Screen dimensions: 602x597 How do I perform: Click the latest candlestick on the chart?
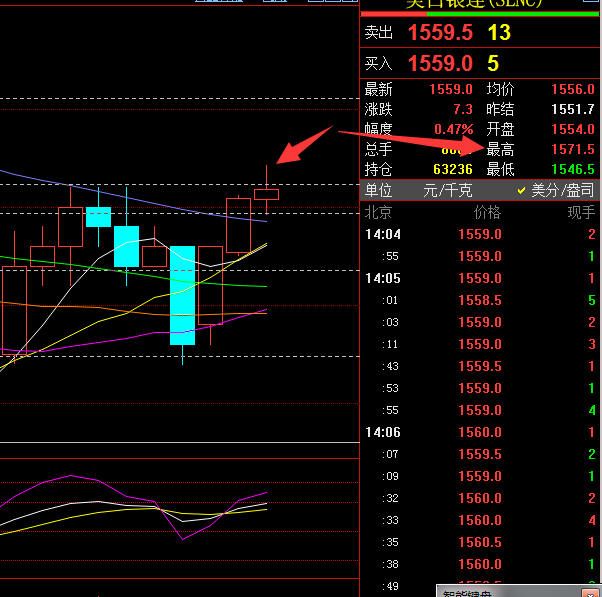pos(266,194)
